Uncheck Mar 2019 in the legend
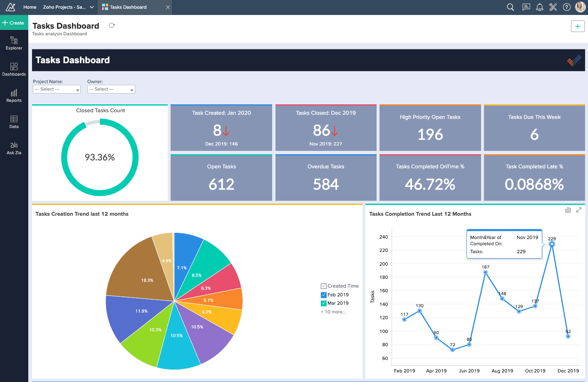 pos(323,303)
